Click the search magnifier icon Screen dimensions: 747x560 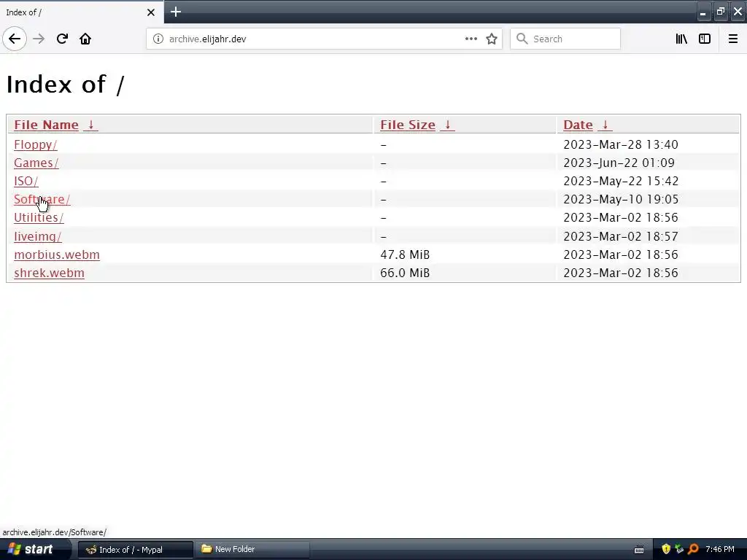point(522,39)
